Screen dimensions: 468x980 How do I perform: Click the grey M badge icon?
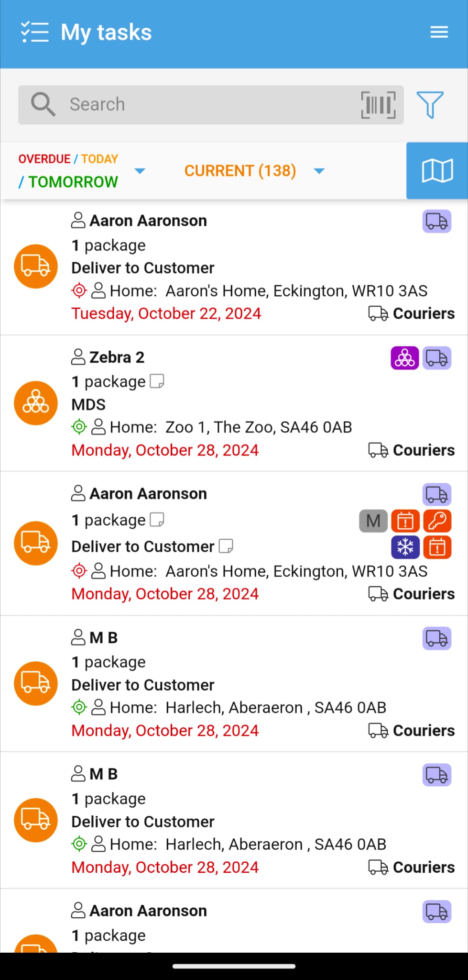373,521
